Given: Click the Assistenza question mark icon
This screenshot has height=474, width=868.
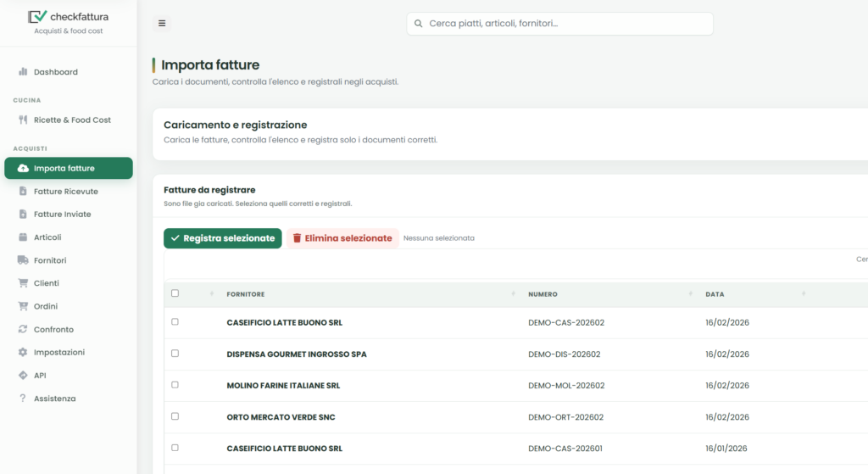Looking at the screenshot, I should (x=23, y=399).
